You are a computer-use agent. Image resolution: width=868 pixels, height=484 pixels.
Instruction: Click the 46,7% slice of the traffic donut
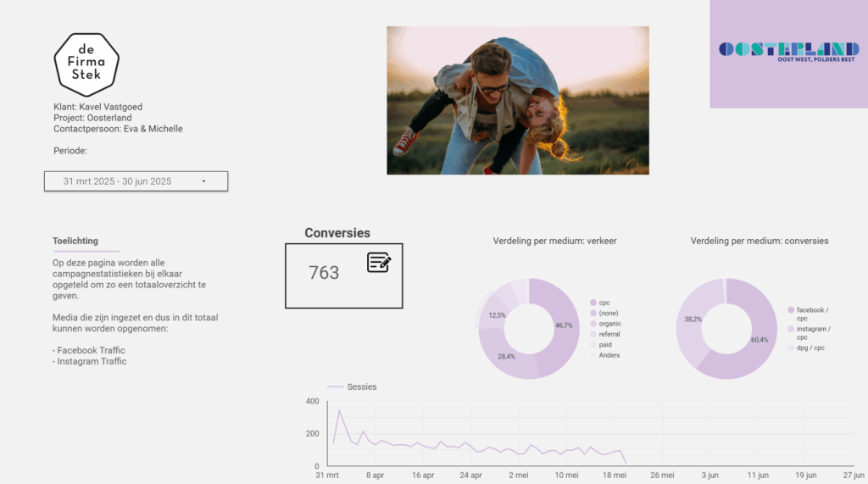(x=564, y=325)
